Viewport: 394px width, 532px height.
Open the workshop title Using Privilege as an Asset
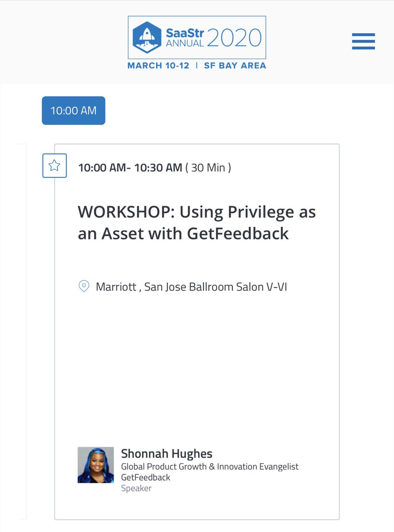pyautogui.click(x=197, y=223)
